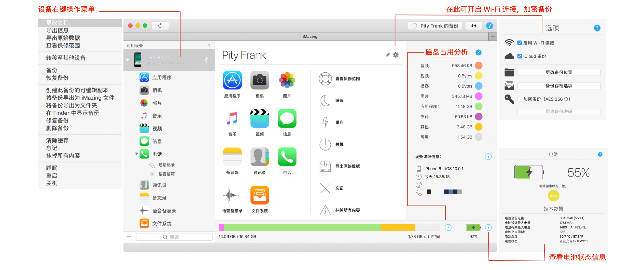
Task: Open the Camera grid icon labeled 相机
Action: point(259,80)
